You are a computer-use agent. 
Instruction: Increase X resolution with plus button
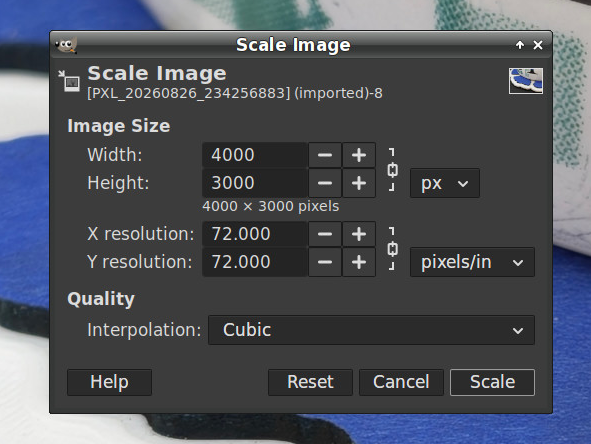pos(359,234)
